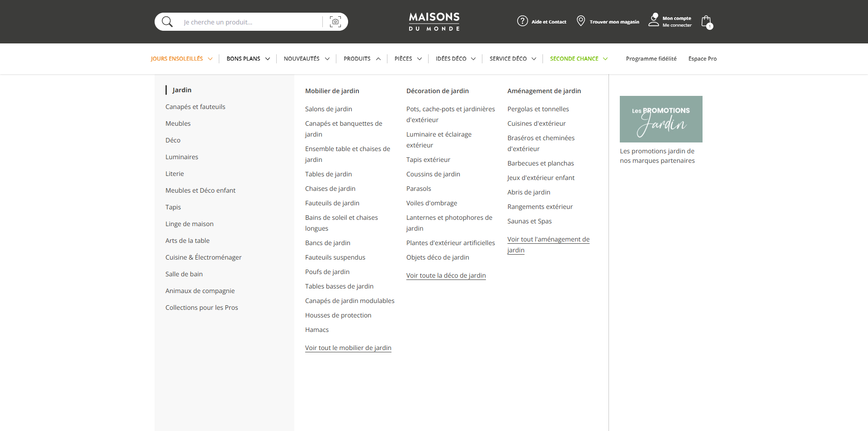Expand Jours Ensoleillés chevron
This screenshot has height=431, width=868.
210,59
